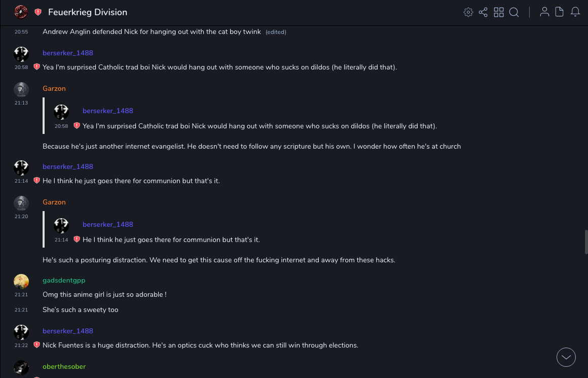The image size is (588, 378).
Task: Open the four-squares grid icon
Action: pyautogui.click(x=499, y=12)
